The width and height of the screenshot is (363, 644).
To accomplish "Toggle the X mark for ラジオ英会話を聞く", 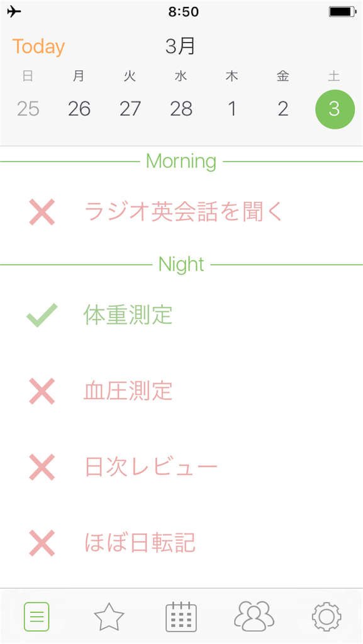I will [42, 212].
